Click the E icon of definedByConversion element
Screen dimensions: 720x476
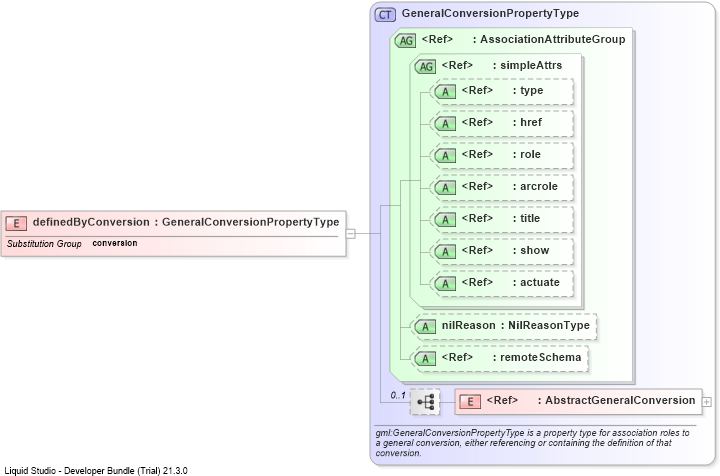click(16, 224)
